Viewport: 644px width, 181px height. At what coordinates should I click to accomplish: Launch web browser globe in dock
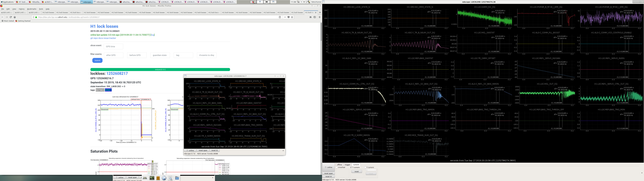[x=164, y=178]
